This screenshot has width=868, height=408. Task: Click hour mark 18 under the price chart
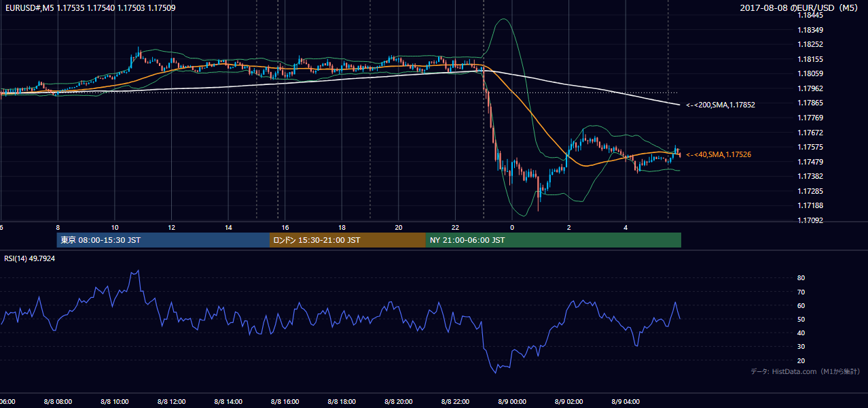342,228
